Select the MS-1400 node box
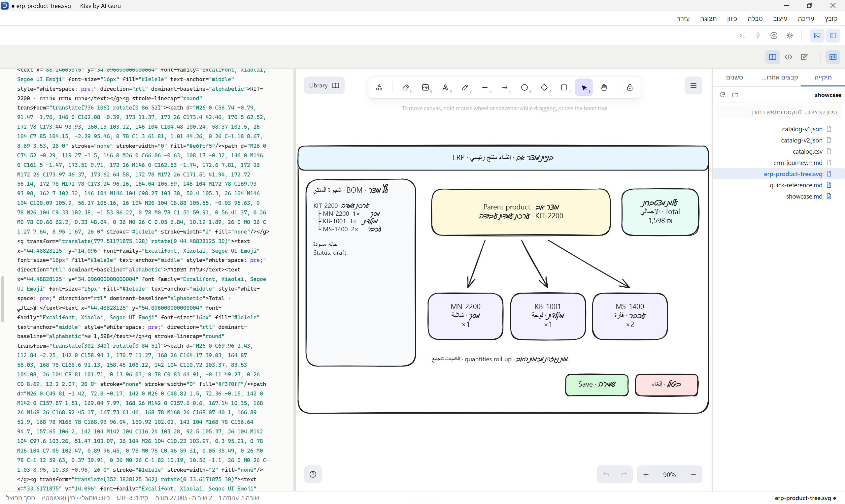The width and height of the screenshot is (845, 504). pyautogui.click(x=630, y=316)
